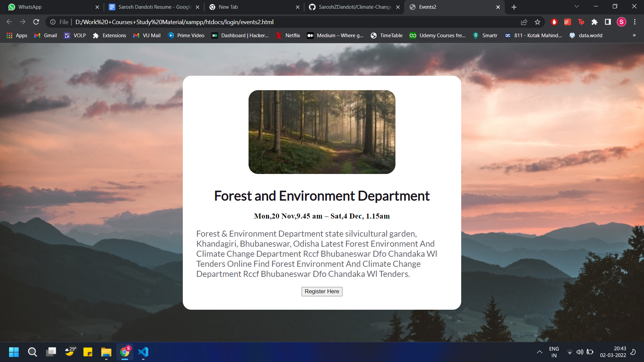This screenshot has width=644, height=362.
Task: Click the Register Here button
Action: pos(322,291)
